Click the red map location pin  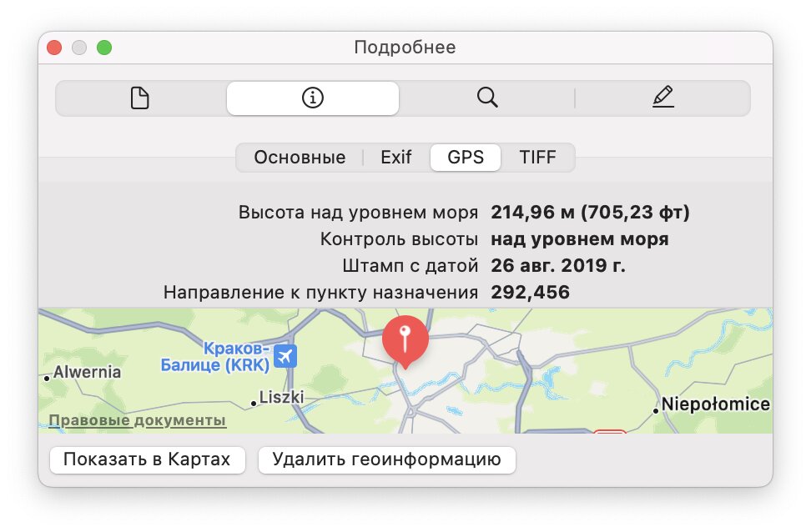click(405, 342)
